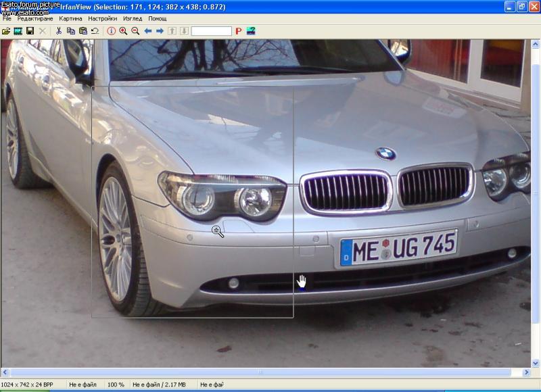Viewport: 541px width, 392px height.
Task: Show image information via red info icon
Action: point(111,31)
